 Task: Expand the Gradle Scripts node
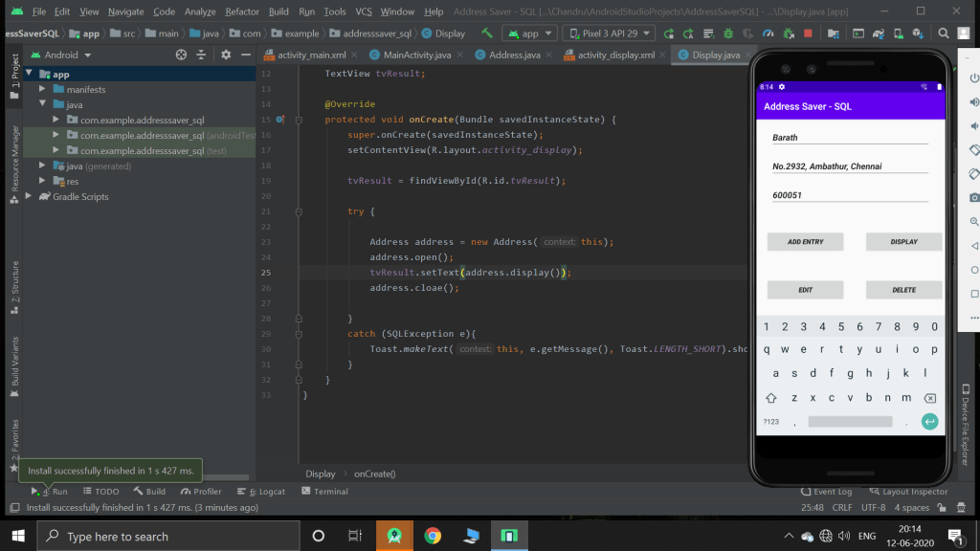(x=30, y=196)
